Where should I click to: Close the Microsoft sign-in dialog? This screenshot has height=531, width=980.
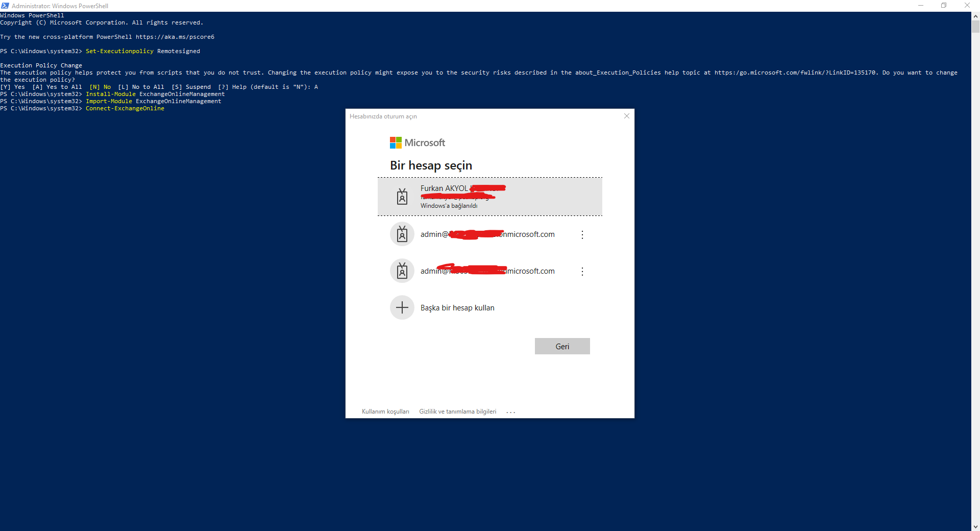pyautogui.click(x=627, y=116)
